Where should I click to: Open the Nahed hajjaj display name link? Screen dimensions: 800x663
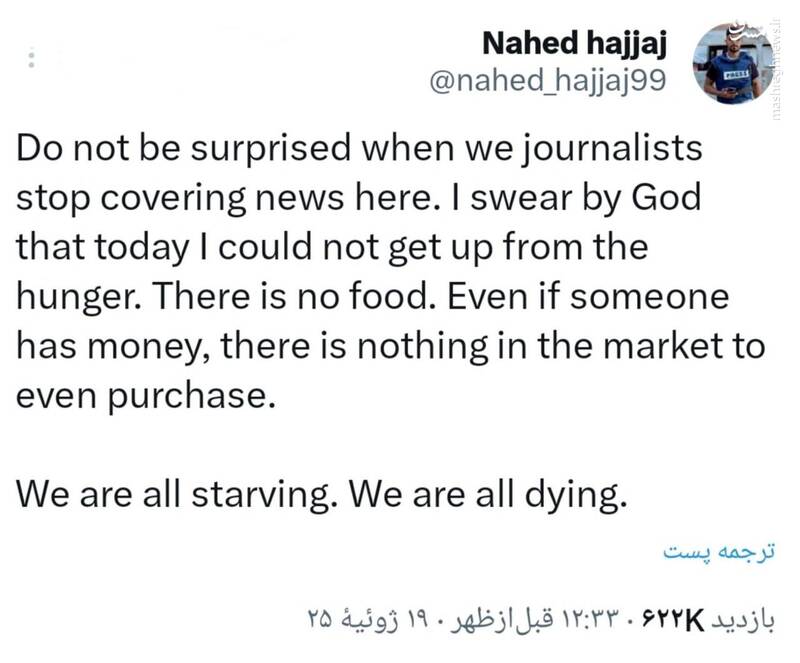tap(575, 42)
